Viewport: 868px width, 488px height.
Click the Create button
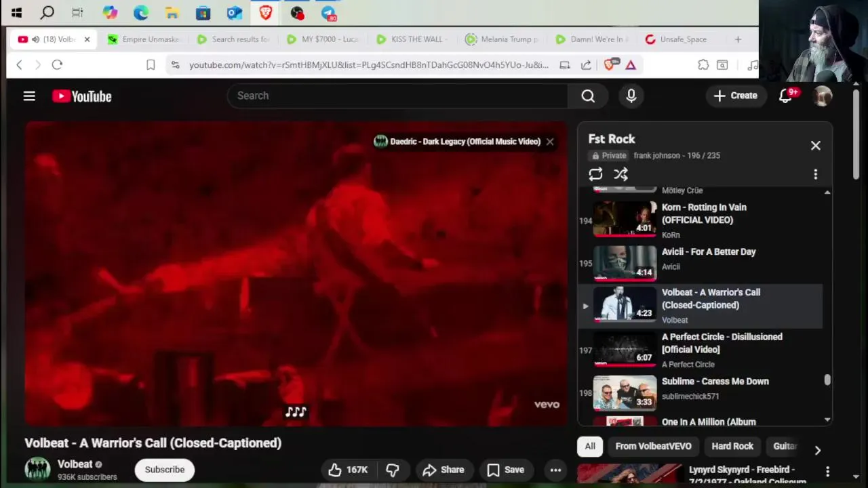[735, 96]
